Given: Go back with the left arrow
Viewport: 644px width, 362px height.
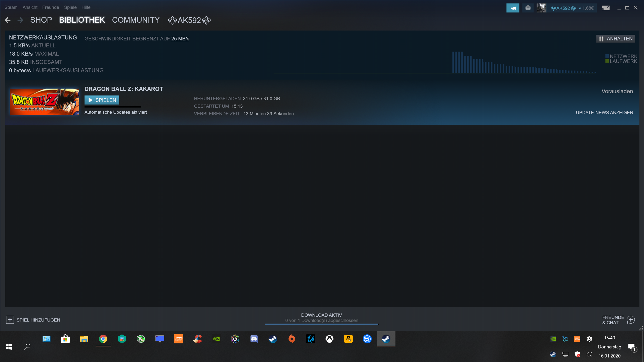Looking at the screenshot, I should point(8,20).
